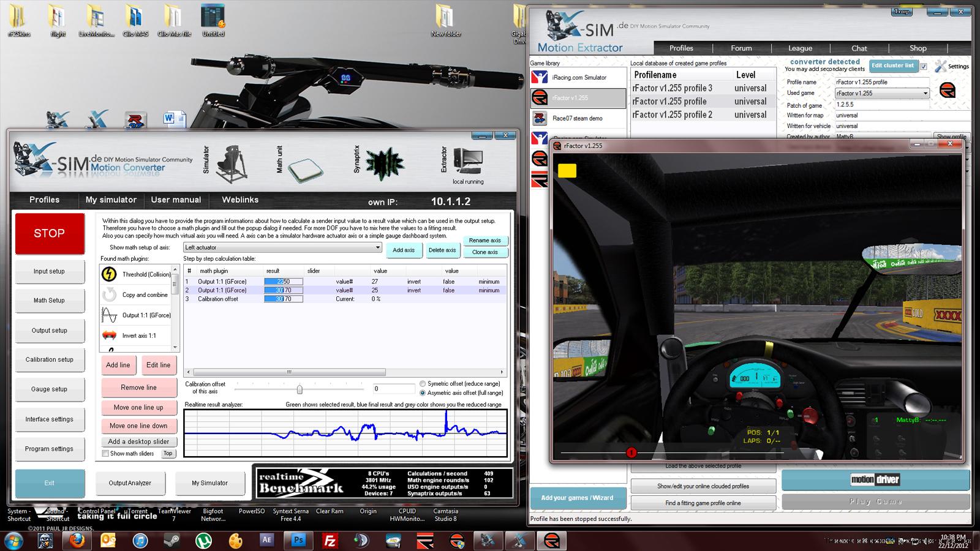This screenshot has width=980, height=551.
Task: Click the Synaptrix icon in header
Action: [384, 163]
